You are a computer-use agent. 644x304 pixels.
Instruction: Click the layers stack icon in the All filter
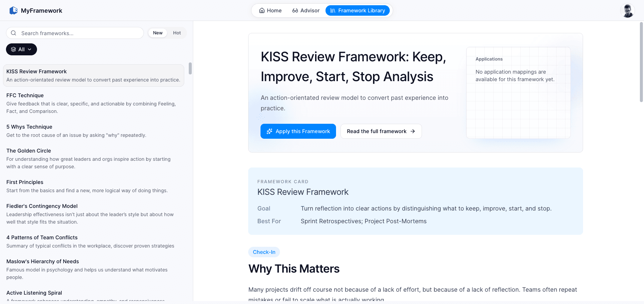click(x=13, y=49)
